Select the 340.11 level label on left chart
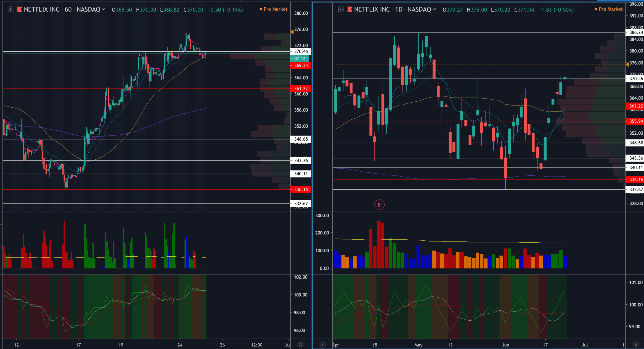 click(x=301, y=174)
